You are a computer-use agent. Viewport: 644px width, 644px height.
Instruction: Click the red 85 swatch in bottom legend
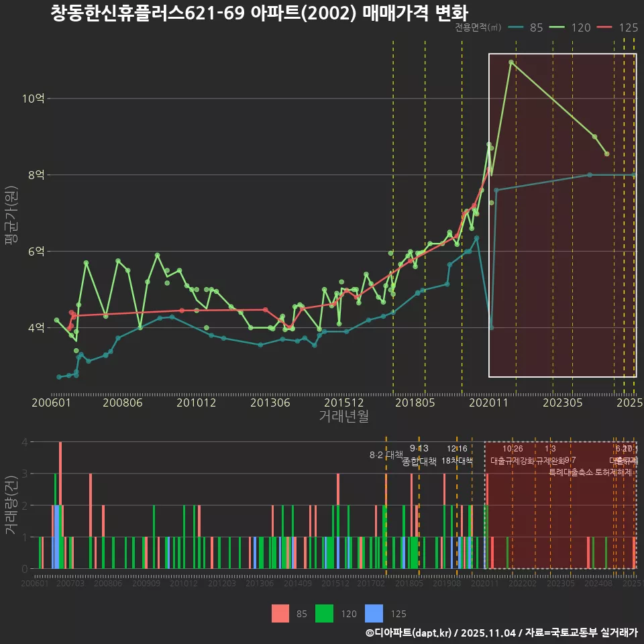(x=281, y=614)
